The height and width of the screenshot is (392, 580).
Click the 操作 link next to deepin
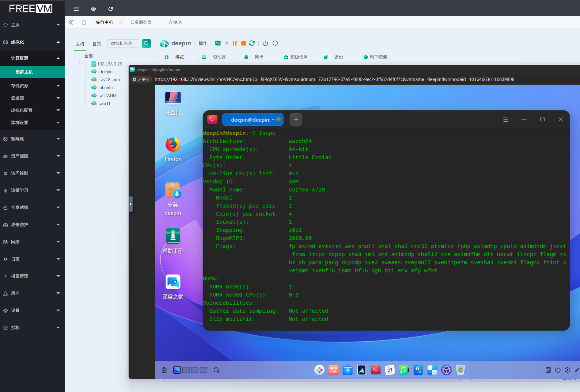coord(203,44)
